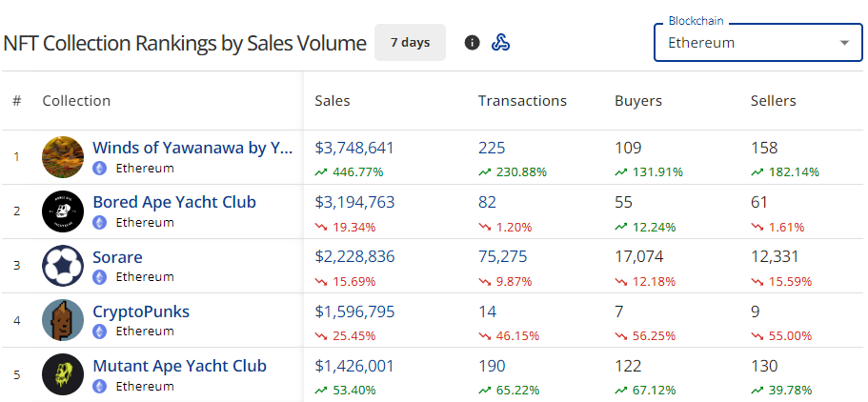Viewport: 868px width, 402px height.
Task: Open Winds of Yawanawa by Y... link
Action: click(192, 148)
